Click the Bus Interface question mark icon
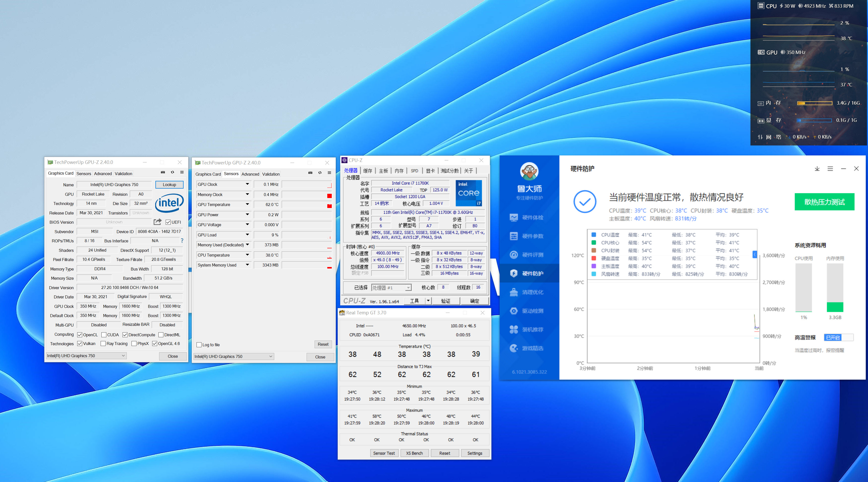 coord(182,241)
